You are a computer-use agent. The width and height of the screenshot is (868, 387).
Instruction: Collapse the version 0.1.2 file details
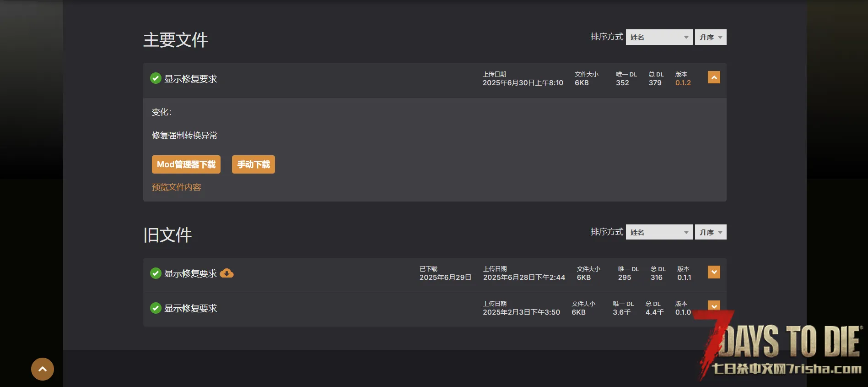click(714, 77)
